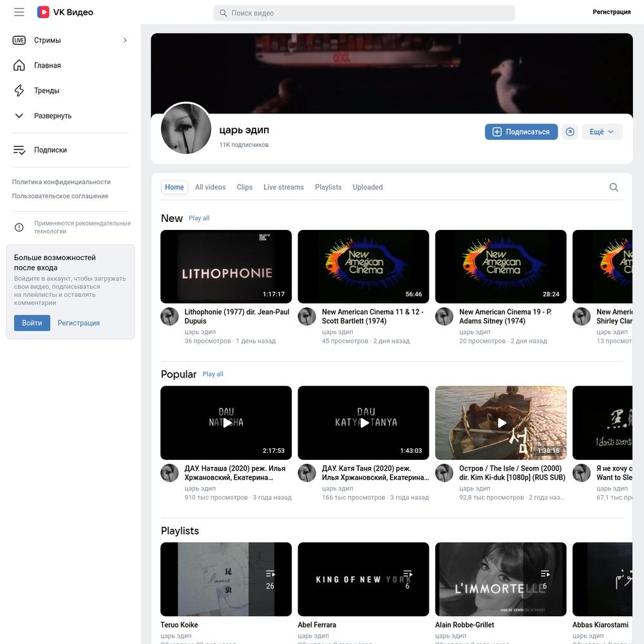Open Политика конфиденциальности link
644x644 pixels.
61,182
